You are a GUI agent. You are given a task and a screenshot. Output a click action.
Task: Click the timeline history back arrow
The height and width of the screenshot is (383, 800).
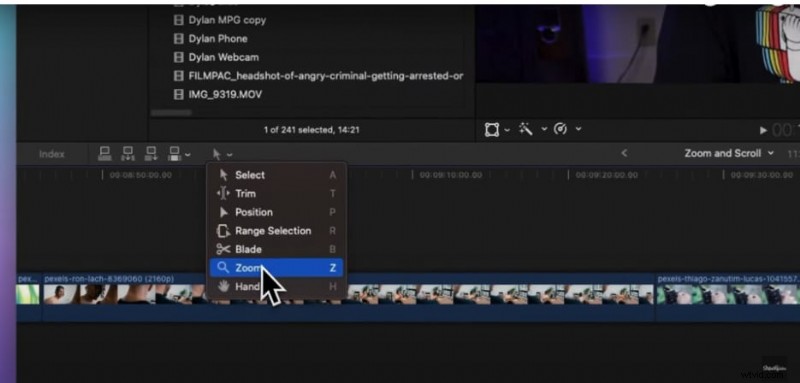coord(623,153)
